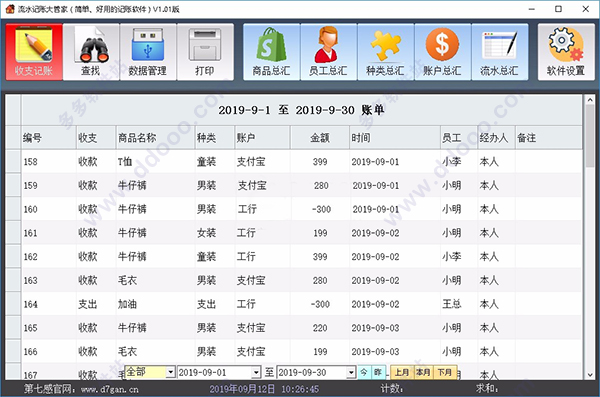600x397 pixels.
Task: Click the status bar date 2019年09月12日
Action: (x=242, y=389)
